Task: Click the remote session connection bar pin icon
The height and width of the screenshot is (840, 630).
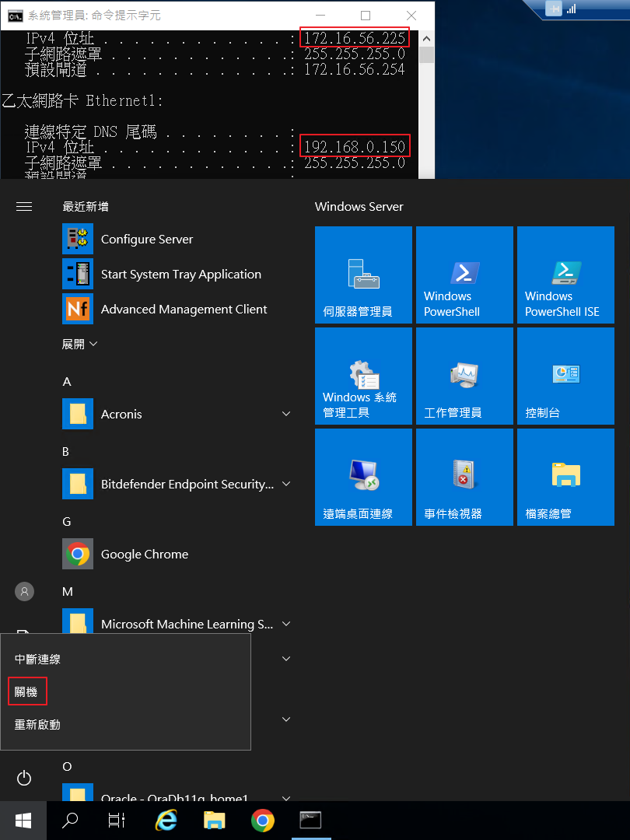Action: (x=554, y=9)
